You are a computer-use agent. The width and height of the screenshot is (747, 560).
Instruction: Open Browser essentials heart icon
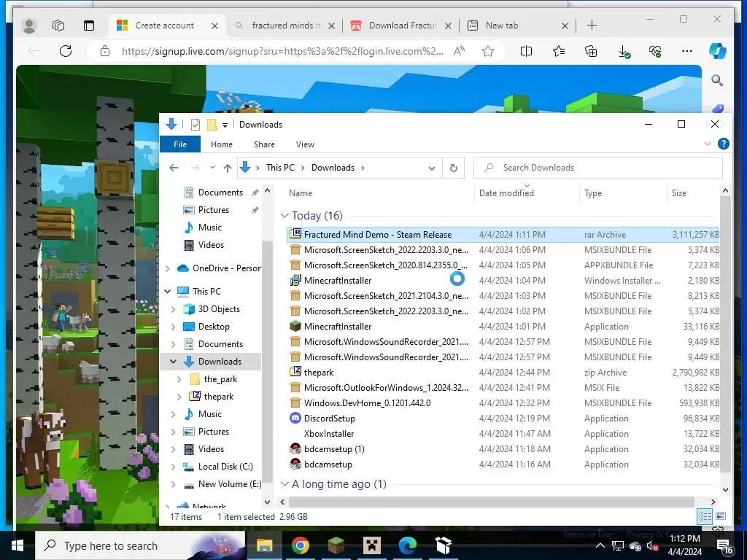[x=655, y=51]
